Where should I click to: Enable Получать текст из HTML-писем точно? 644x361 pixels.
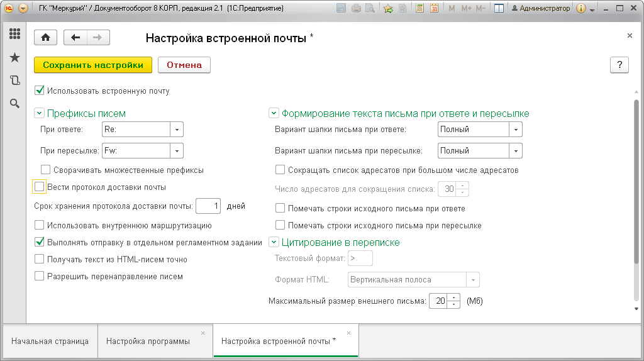point(40,259)
